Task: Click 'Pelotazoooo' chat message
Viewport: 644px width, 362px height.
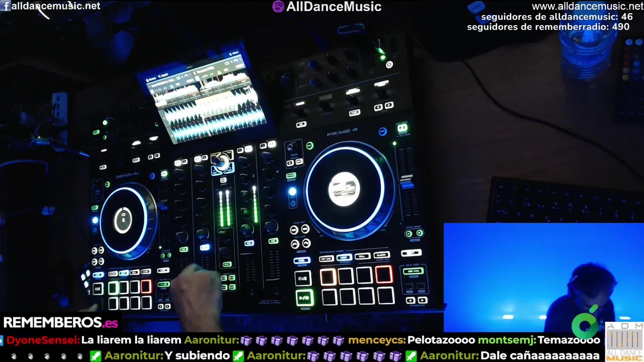Action: pos(441,340)
